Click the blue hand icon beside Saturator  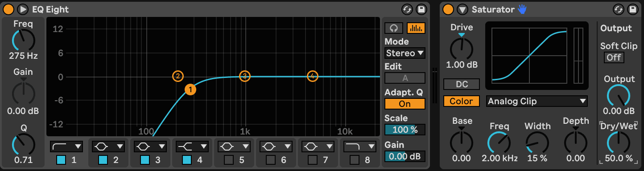click(x=522, y=9)
